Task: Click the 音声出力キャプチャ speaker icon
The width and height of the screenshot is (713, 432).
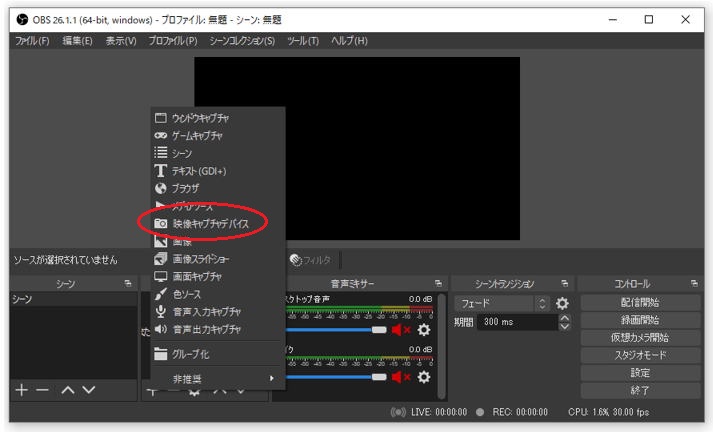Action: 161,329
